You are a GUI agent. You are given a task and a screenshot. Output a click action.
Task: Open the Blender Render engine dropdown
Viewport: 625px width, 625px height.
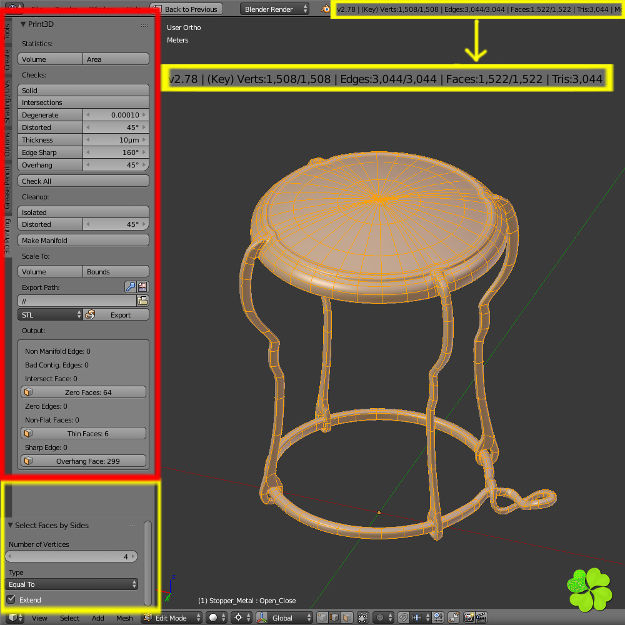pos(274,9)
